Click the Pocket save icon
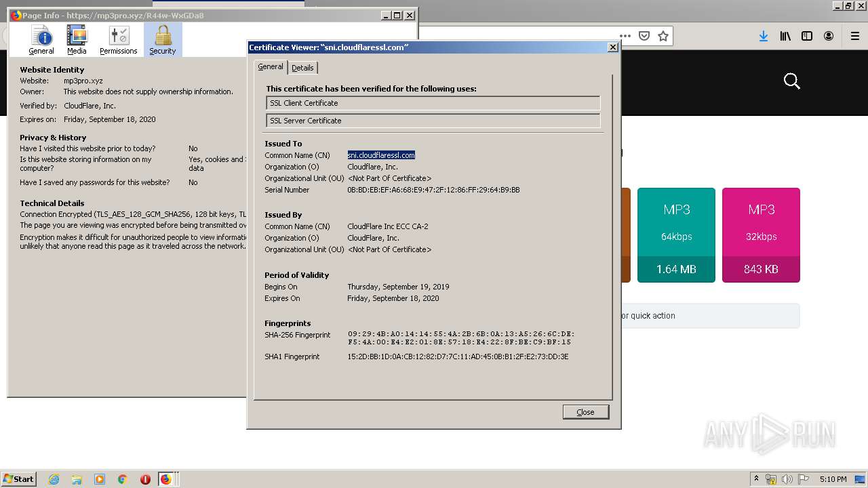868x488 pixels. tap(644, 37)
